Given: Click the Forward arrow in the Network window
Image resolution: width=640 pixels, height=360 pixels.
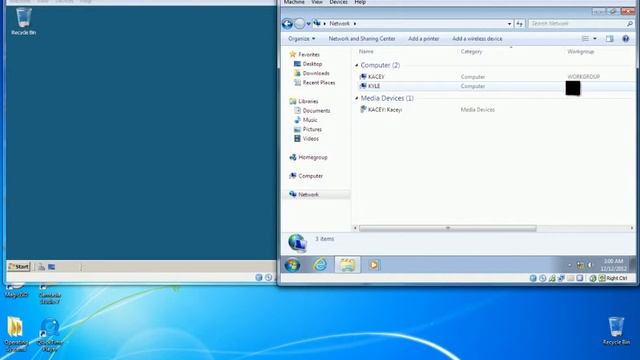Looking at the screenshot, I should (x=300, y=24).
